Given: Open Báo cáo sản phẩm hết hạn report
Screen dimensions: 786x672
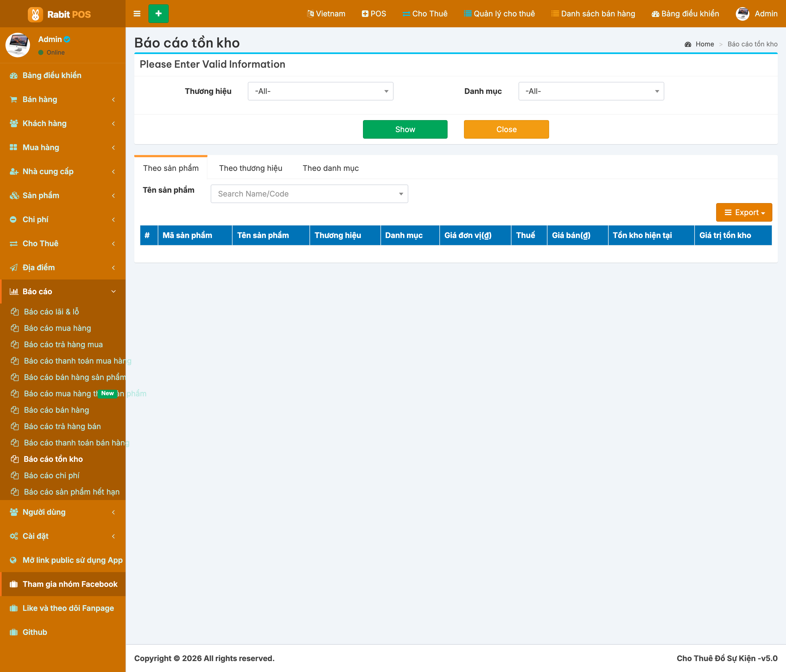Looking at the screenshot, I should coord(72,492).
